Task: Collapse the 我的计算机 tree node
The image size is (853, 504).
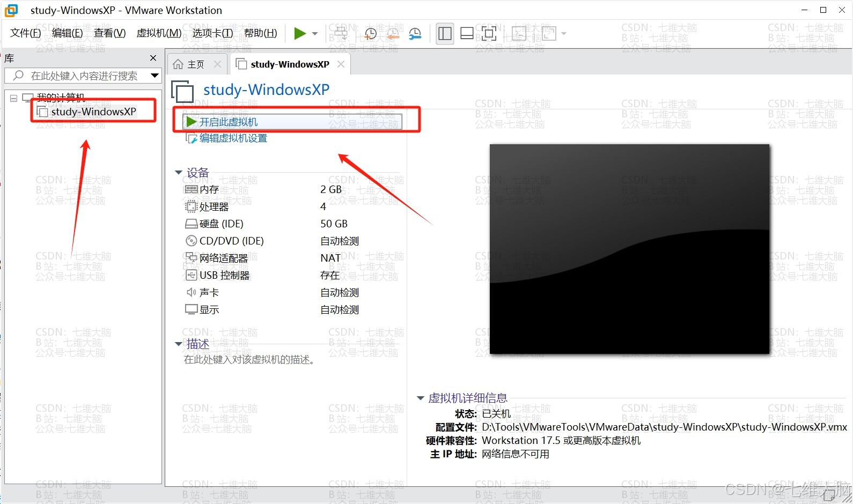Action: pyautogui.click(x=13, y=98)
